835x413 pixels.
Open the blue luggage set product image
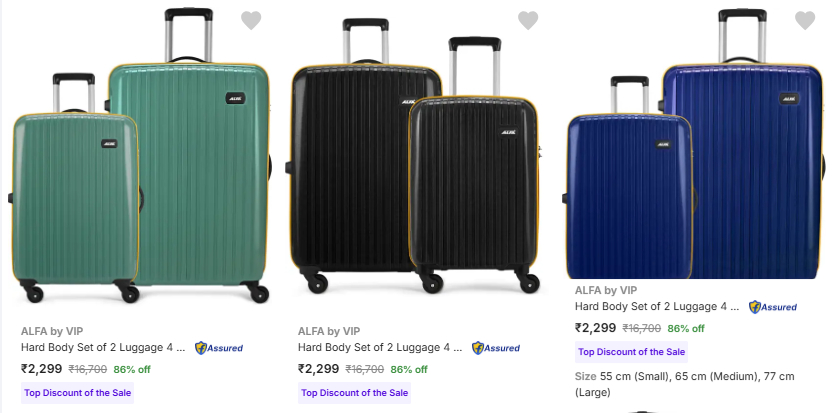(x=695, y=150)
